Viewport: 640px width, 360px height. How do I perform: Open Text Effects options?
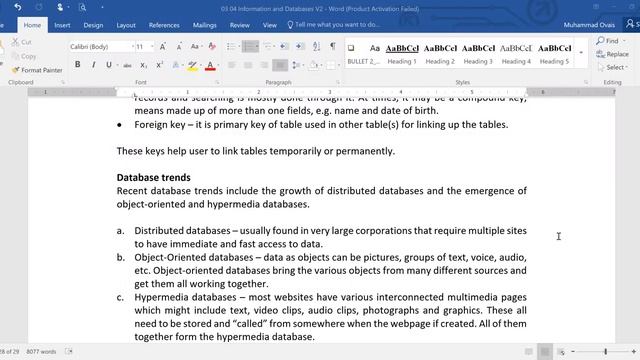tap(176, 65)
